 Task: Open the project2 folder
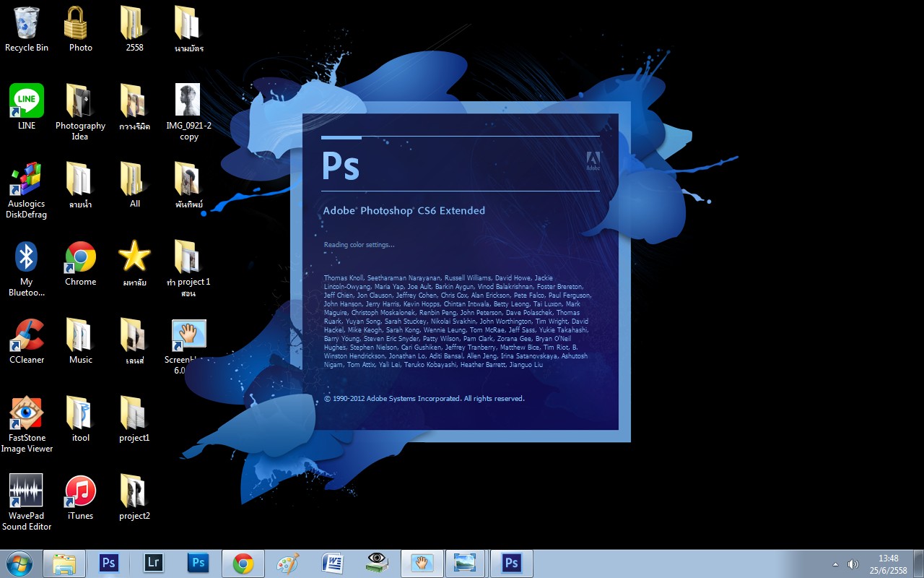[x=134, y=497]
